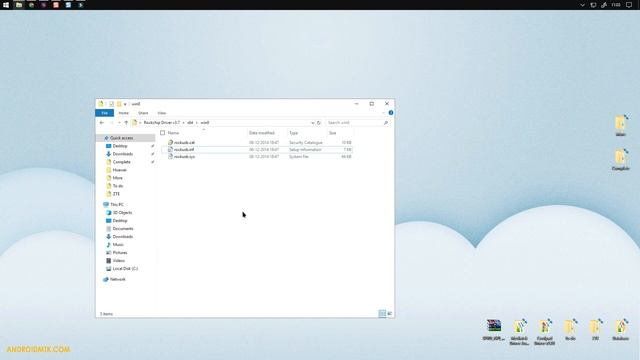Sort files by Name column

pyautogui.click(x=173, y=133)
